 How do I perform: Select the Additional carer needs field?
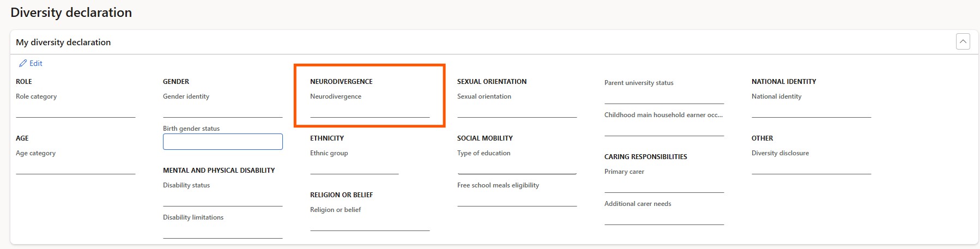pos(664,217)
